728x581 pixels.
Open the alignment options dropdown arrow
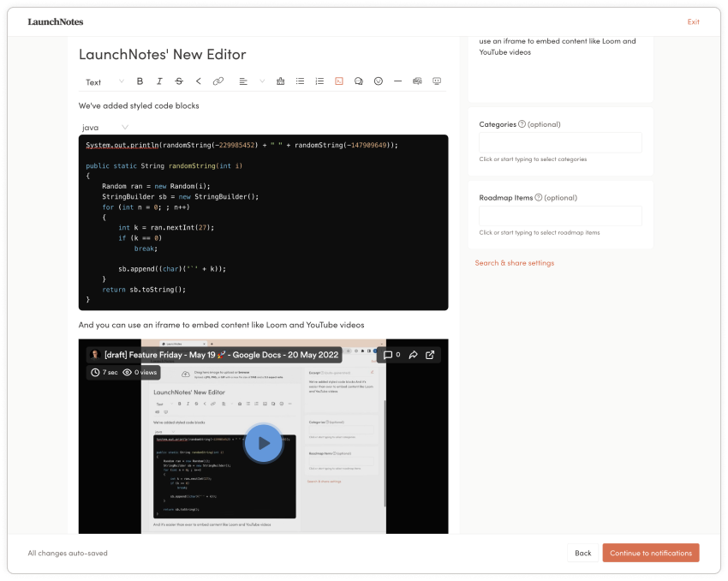[262, 81]
